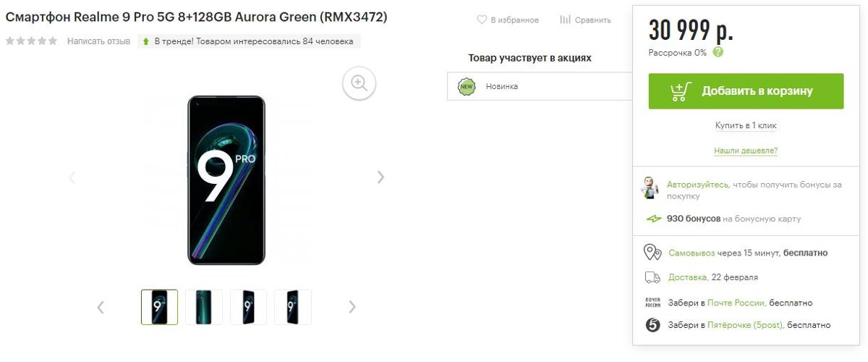
Task: Advance thumbnail strip with right chevron
Action: [x=352, y=307]
